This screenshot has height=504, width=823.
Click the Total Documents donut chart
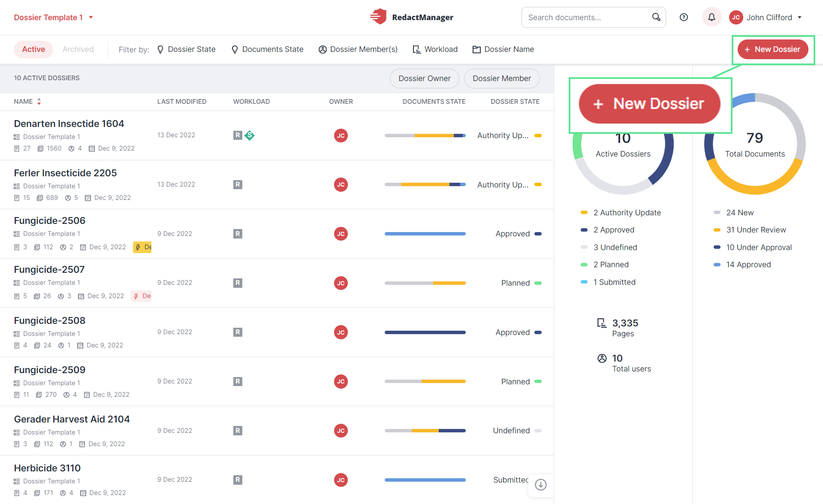tap(755, 145)
